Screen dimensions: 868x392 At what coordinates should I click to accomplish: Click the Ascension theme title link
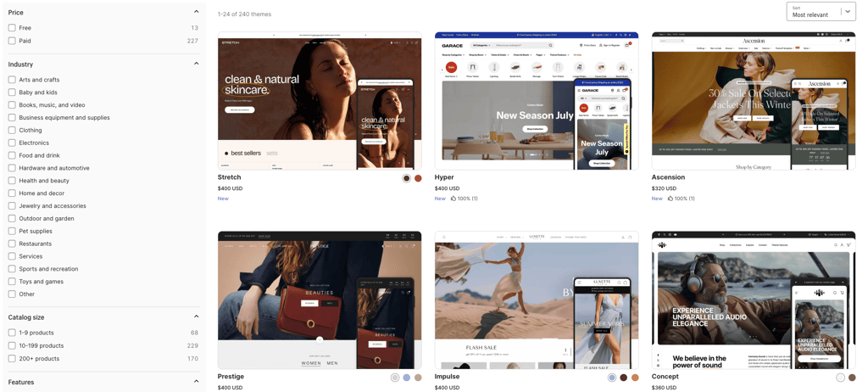coord(668,177)
